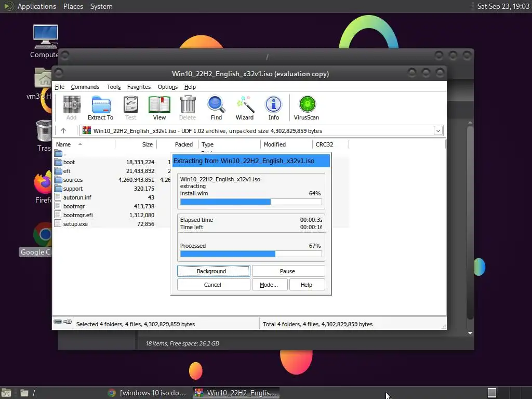
Task: Click the setup.exe file icon
Action: click(x=58, y=224)
